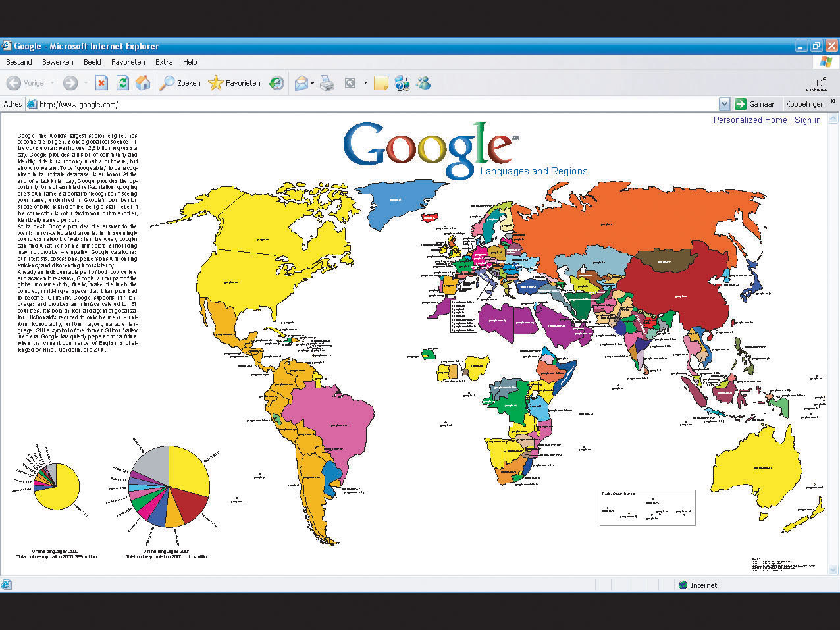
Task: Stop loading the page
Action: pos(101,83)
